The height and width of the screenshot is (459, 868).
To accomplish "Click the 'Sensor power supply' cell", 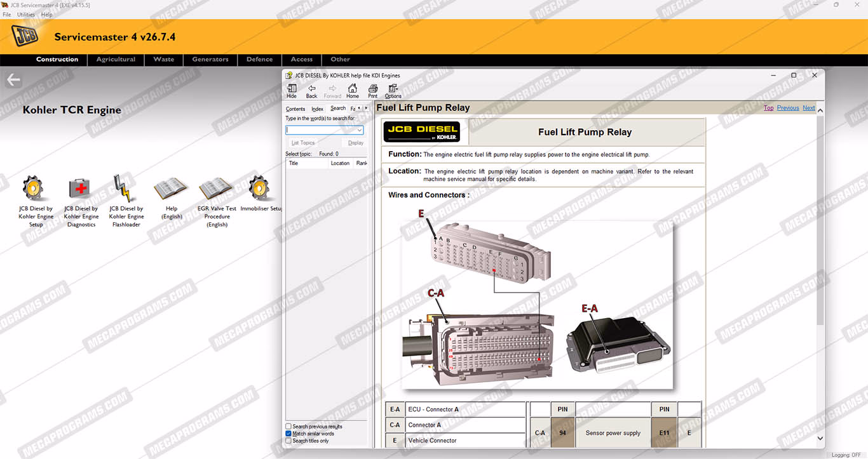I will pos(613,433).
